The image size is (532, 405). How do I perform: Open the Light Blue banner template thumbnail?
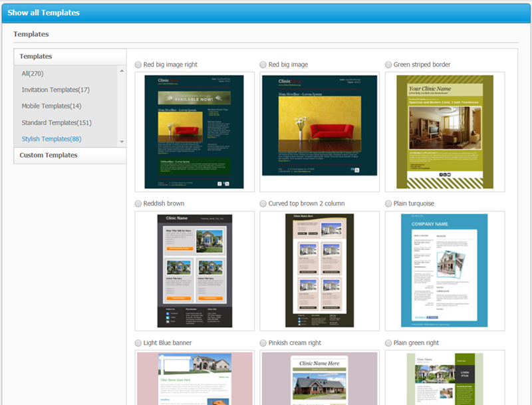pyautogui.click(x=194, y=378)
